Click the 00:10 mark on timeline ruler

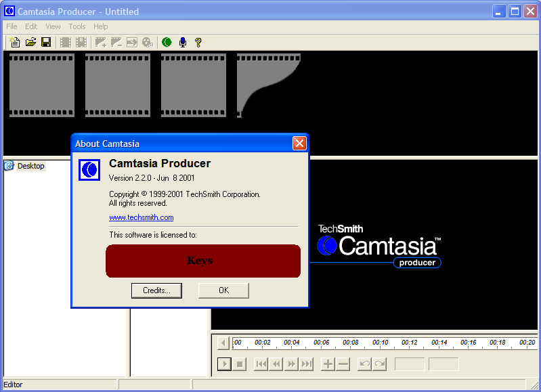point(381,343)
